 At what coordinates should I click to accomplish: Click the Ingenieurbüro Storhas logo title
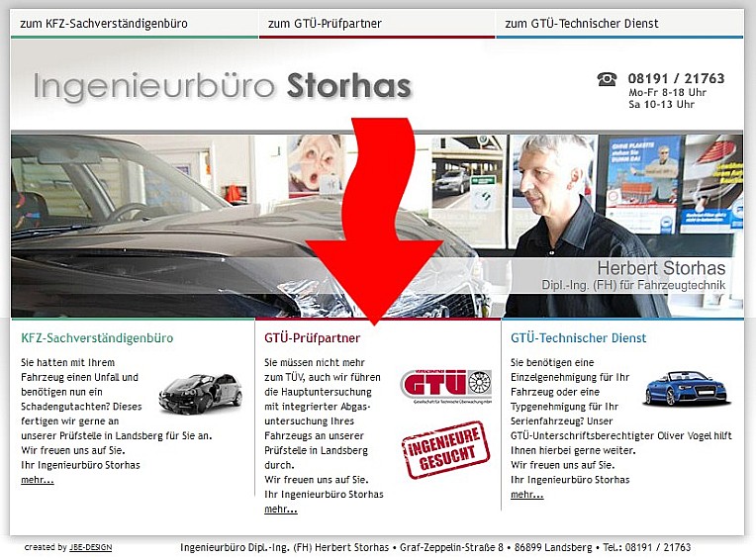223,86
